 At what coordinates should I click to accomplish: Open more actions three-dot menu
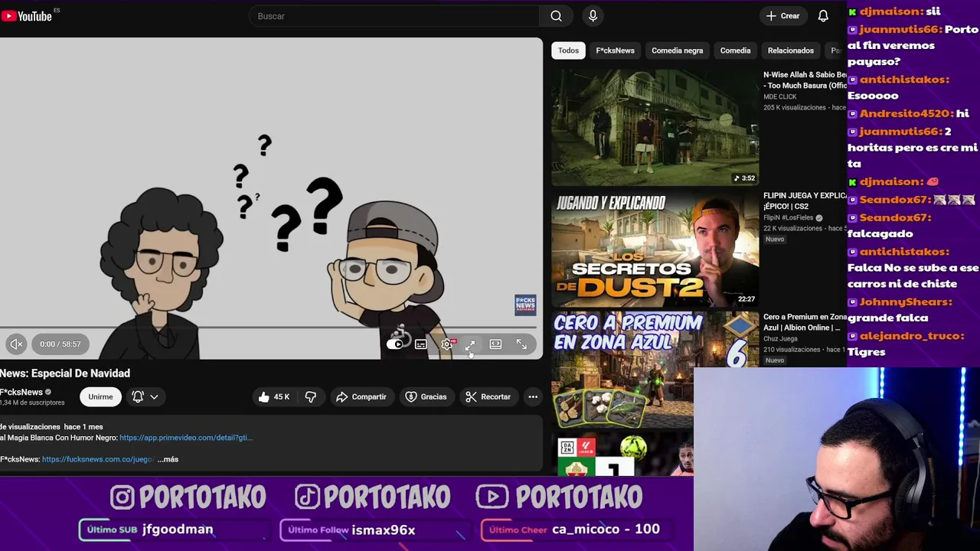pos(533,396)
